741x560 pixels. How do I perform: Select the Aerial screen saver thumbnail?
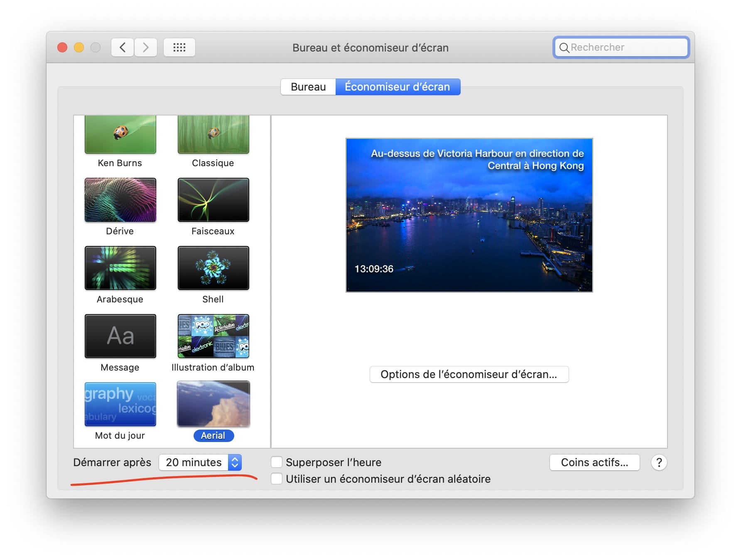point(213,404)
